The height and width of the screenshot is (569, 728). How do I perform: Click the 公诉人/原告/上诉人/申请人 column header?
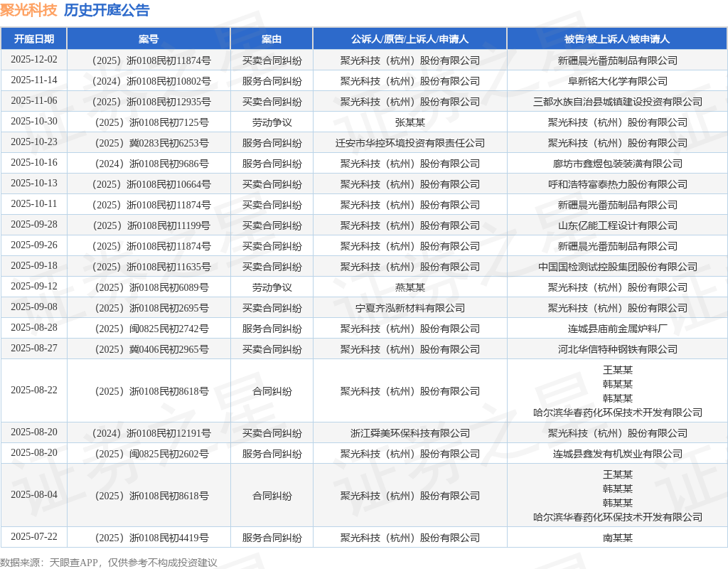(410, 39)
